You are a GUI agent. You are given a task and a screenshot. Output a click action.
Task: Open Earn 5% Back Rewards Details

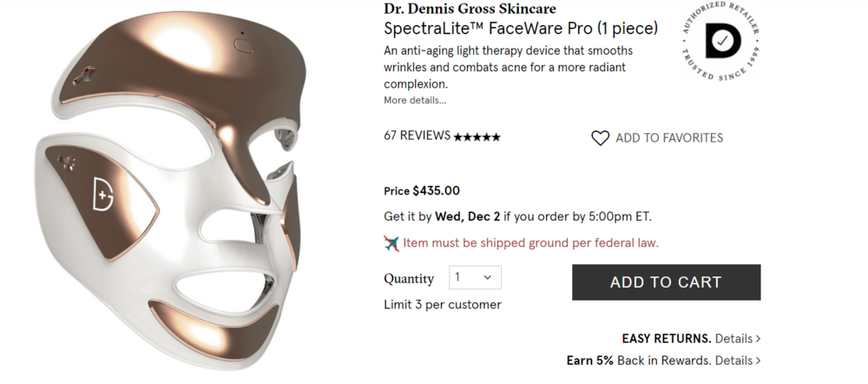tap(663, 361)
